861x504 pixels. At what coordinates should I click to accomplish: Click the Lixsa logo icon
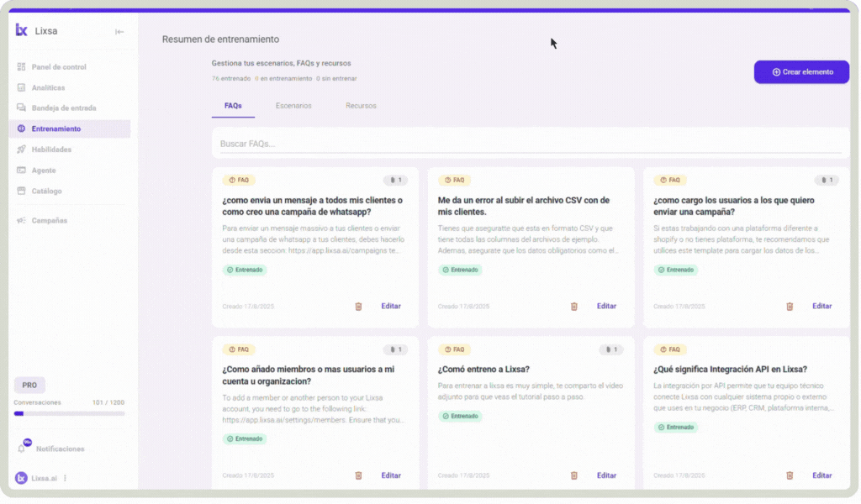[22, 31]
